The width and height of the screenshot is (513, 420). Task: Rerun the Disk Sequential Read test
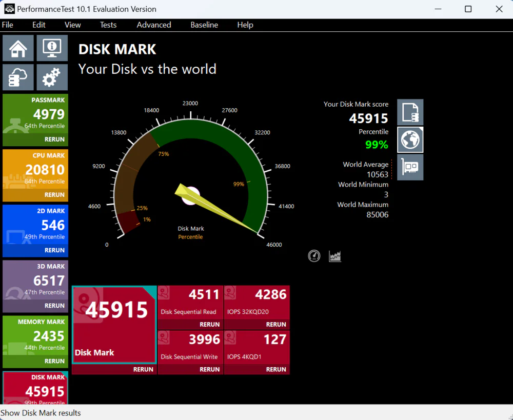209,325
